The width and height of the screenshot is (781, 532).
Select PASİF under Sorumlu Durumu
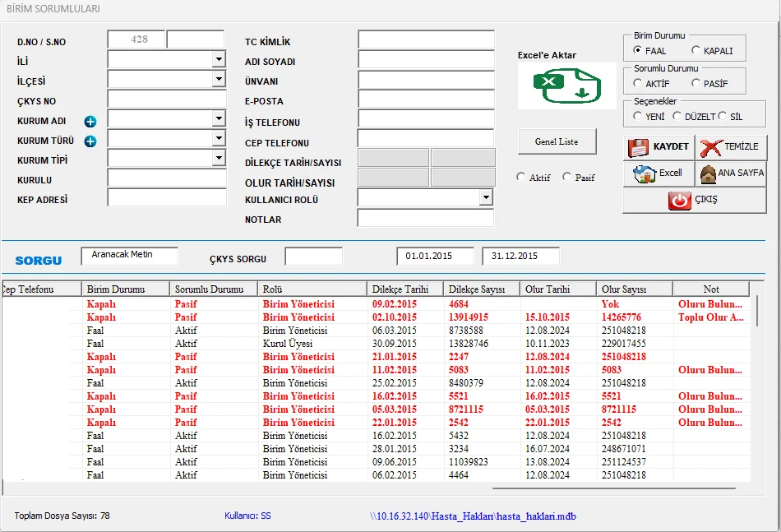click(x=696, y=83)
